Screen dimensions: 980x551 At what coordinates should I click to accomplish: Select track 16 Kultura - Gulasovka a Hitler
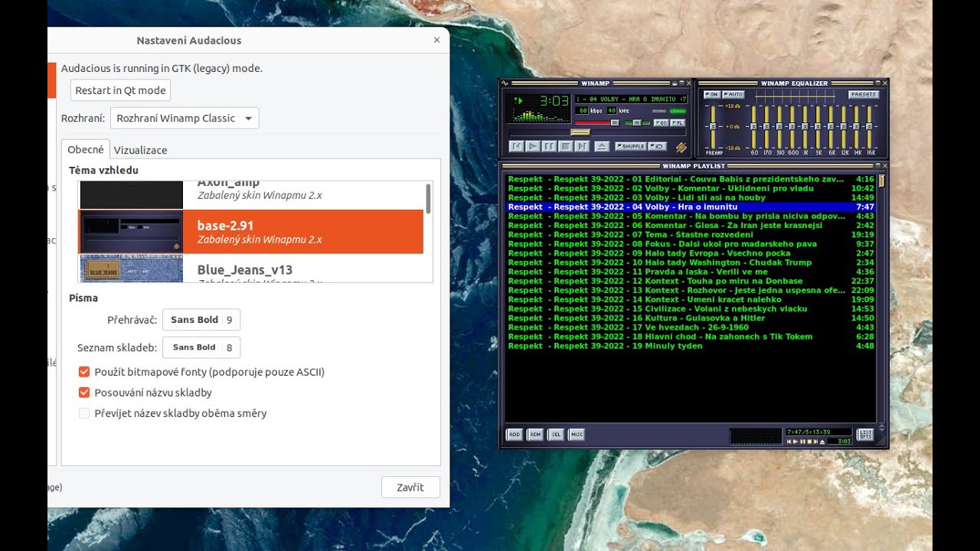point(691,318)
